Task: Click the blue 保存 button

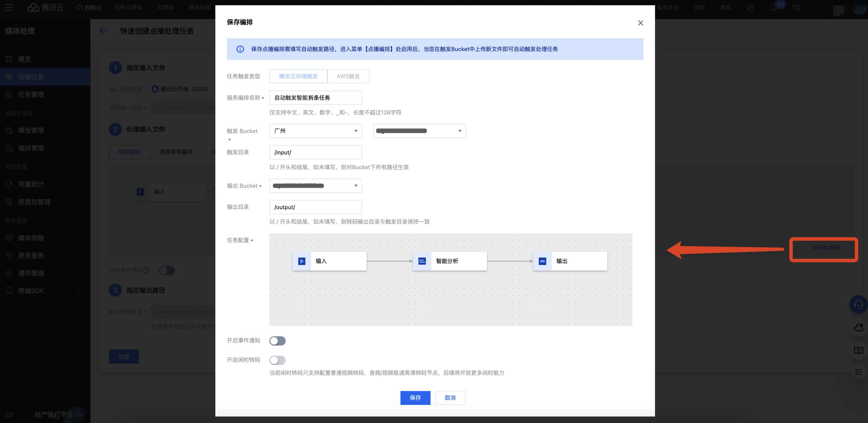Action: [415, 398]
